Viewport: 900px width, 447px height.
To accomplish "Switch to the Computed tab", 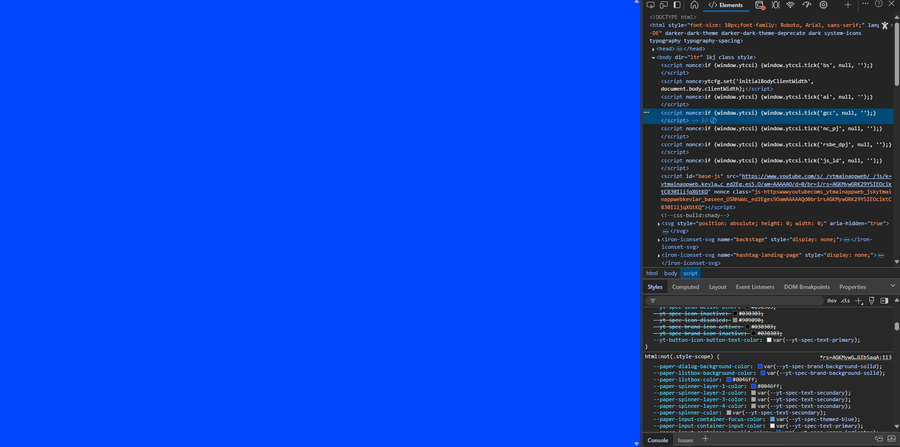I will pyautogui.click(x=685, y=287).
